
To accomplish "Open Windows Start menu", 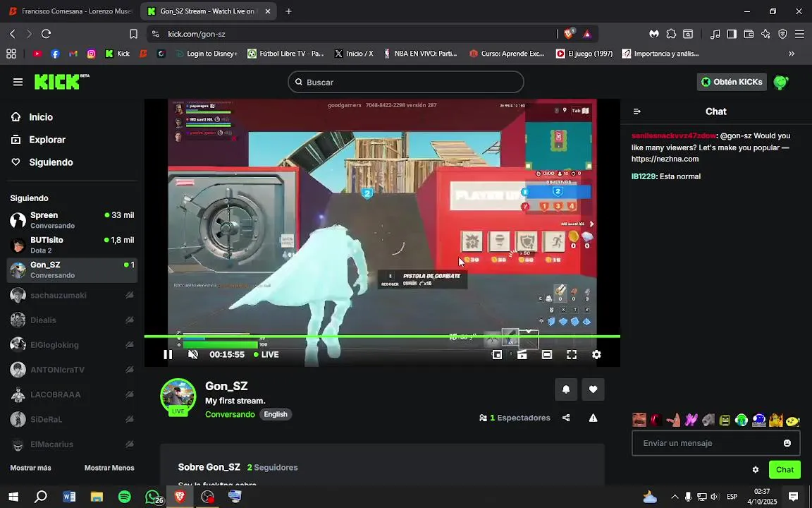I will tap(13, 497).
